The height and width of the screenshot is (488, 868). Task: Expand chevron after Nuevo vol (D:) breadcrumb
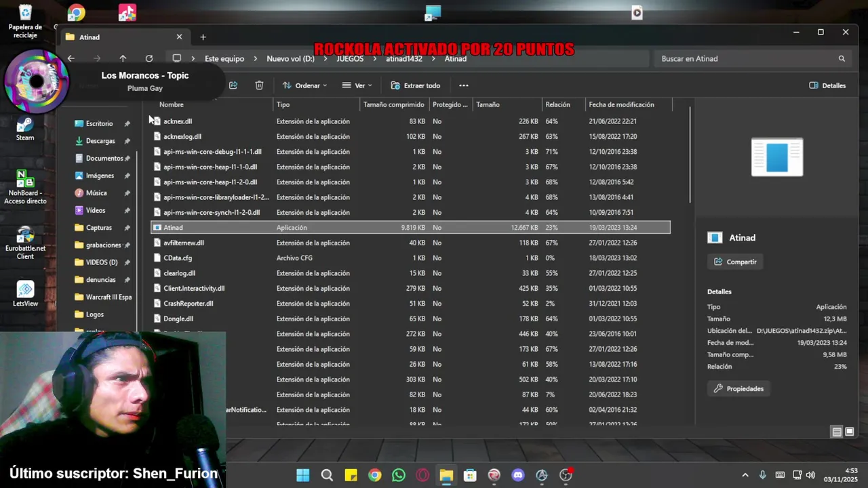coord(326,58)
